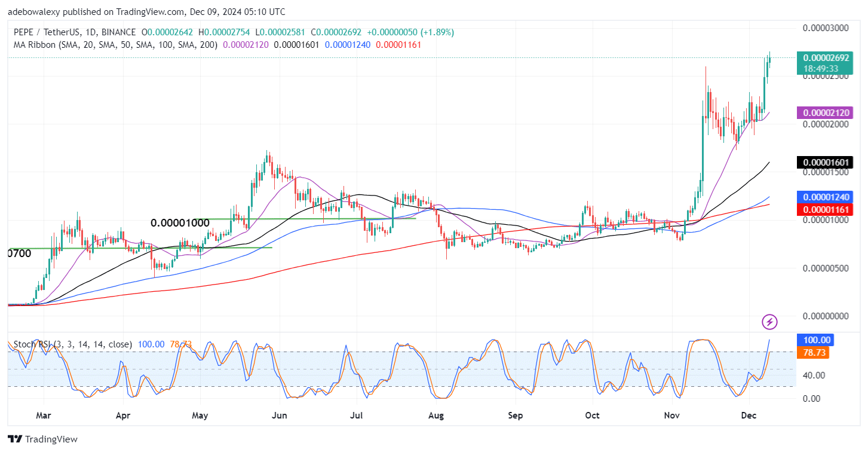This screenshot has height=452, width=868.
Task: Click the Jul label on time axis
Action: [357, 414]
